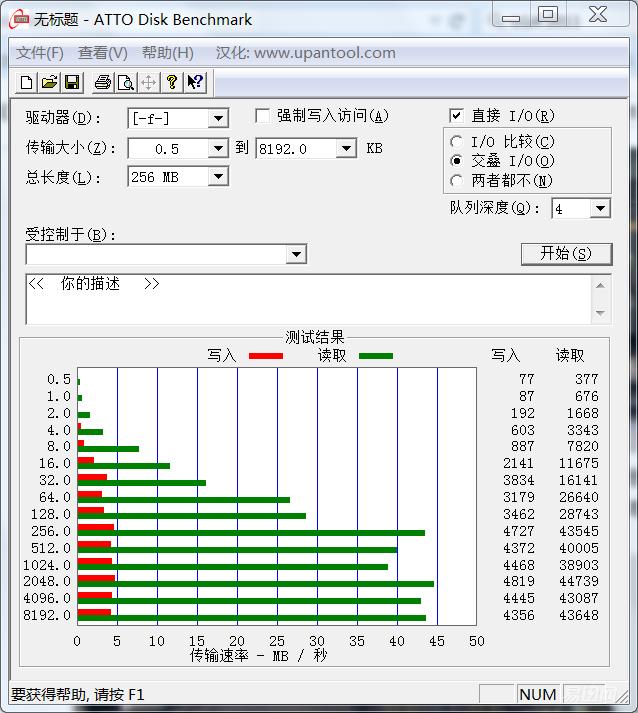The image size is (638, 713).
Task: Open the 查看(V) menu
Action: [103, 53]
